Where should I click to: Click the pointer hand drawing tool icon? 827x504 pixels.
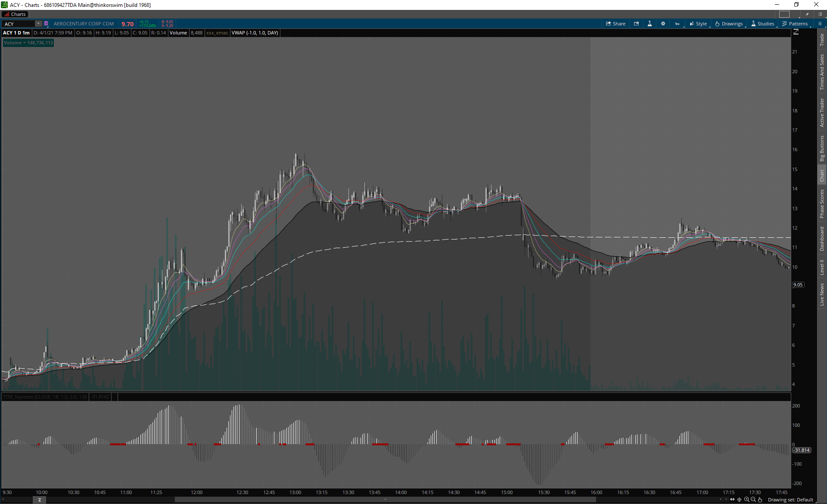[x=760, y=500]
